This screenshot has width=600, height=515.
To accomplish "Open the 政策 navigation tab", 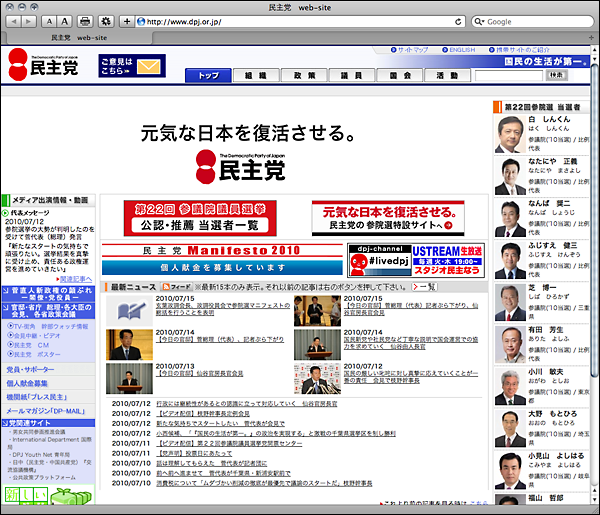I will coord(305,76).
